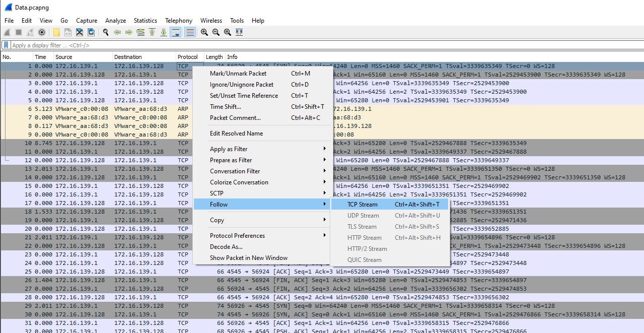Sort by the No. column header
This screenshot has width=644, height=333.
click(x=17, y=57)
